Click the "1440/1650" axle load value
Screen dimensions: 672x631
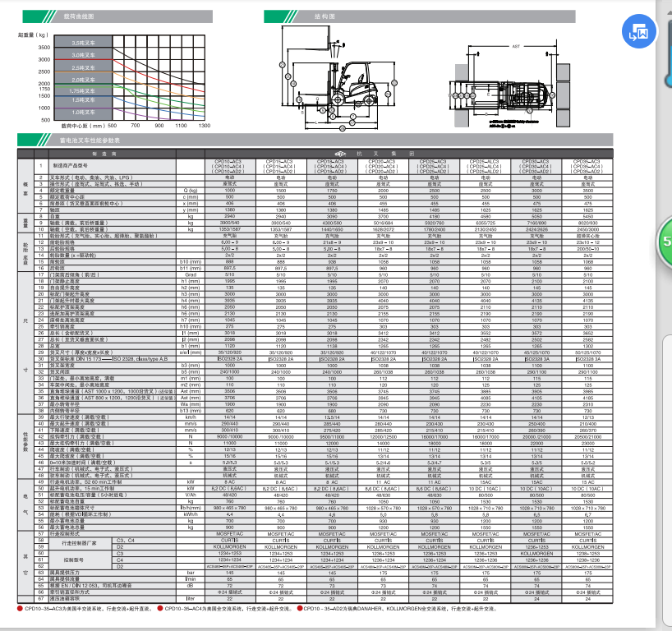(332, 229)
